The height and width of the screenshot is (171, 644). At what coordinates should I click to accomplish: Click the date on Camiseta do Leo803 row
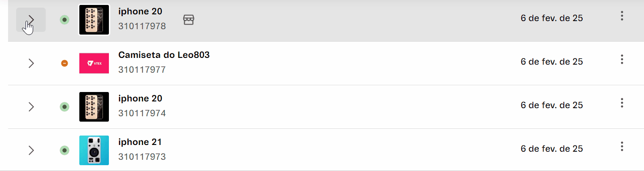[552, 62]
